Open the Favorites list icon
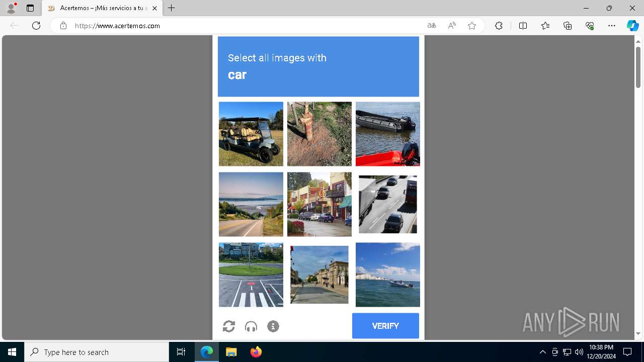644x362 pixels. (x=545, y=26)
